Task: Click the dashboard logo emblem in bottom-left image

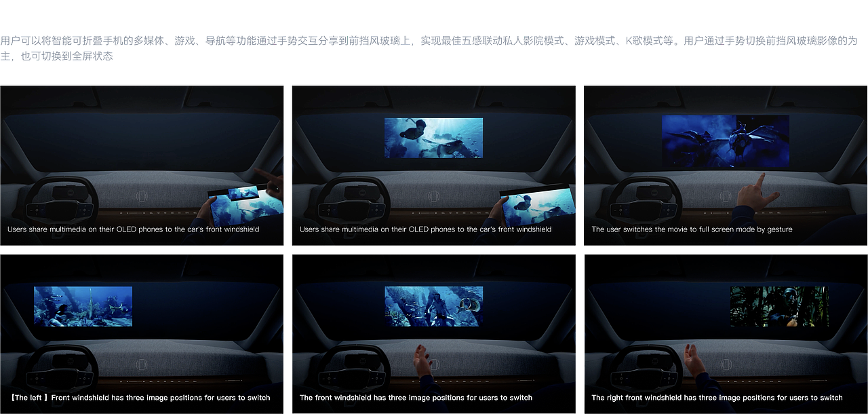Action: point(142,364)
